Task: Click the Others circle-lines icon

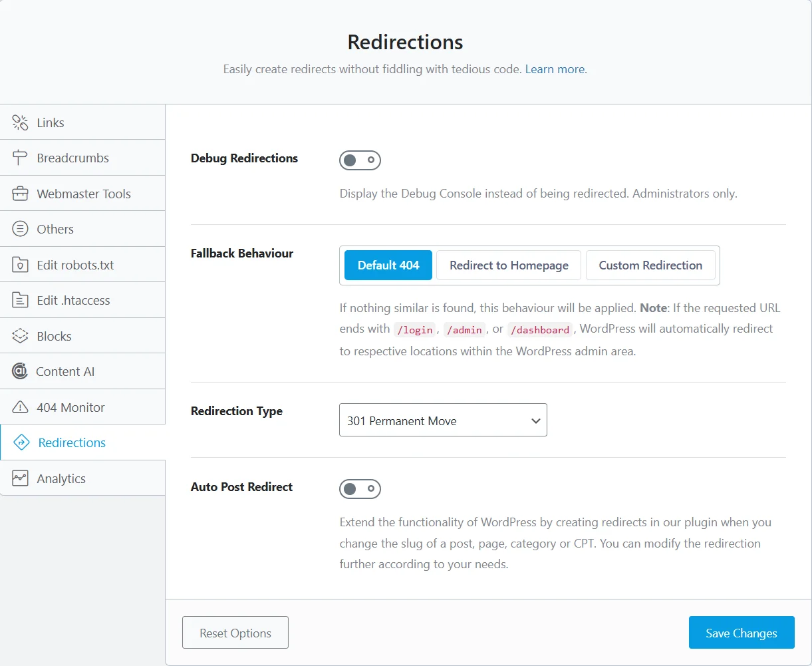Action: point(21,229)
